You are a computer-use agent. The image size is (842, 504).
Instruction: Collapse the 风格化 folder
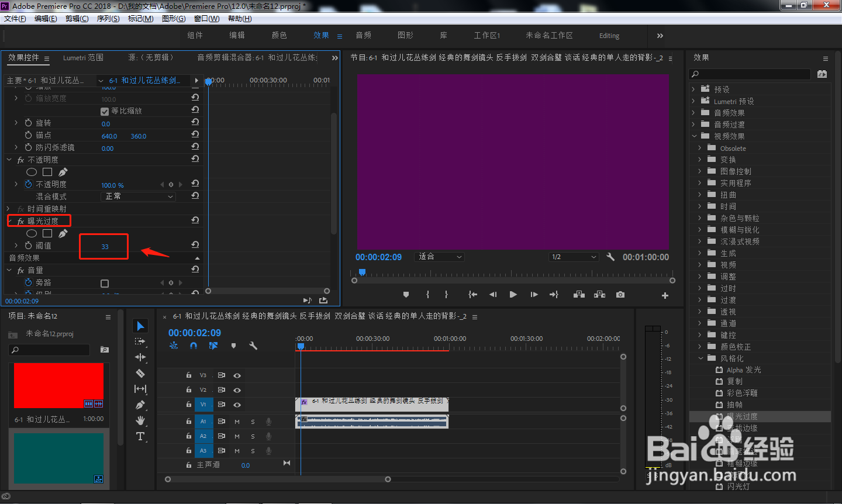(x=700, y=358)
